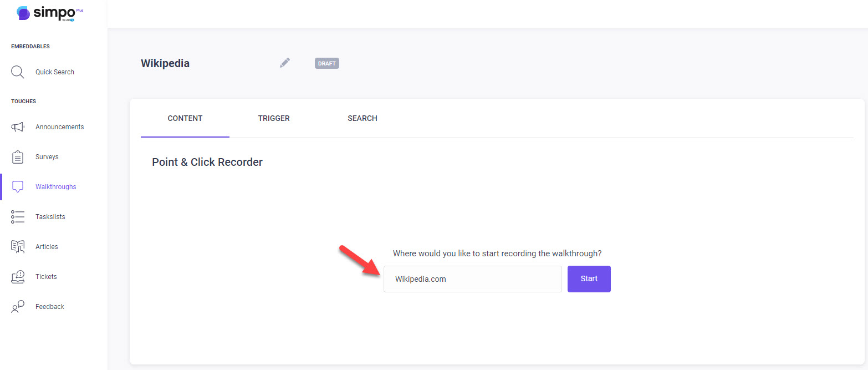Screen dimensions: 868x370
Task: Click the TOUCHES section label
Action: click(x=23, y=102)
